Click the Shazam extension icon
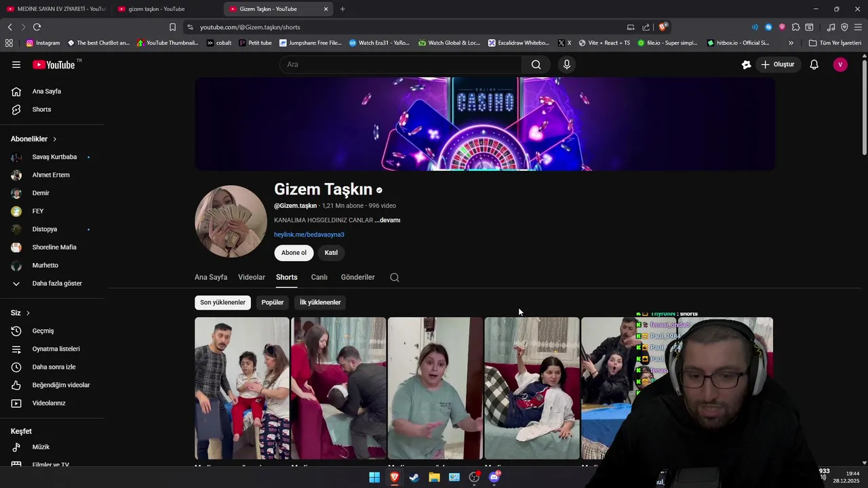868x488 pixels. coord(768,27)
